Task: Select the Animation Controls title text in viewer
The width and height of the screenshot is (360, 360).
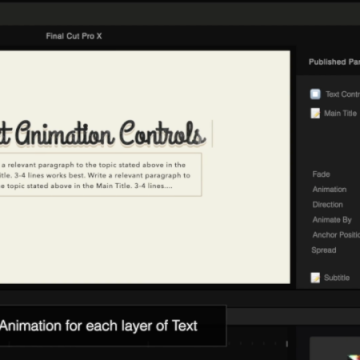Action: click(102, 134)
